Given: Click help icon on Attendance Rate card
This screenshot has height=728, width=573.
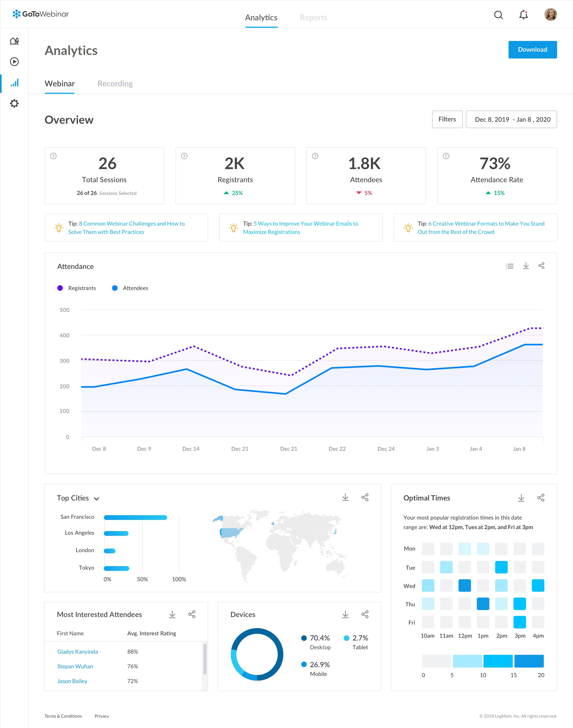Looking at the screenshot, I should tap(446, 156).
